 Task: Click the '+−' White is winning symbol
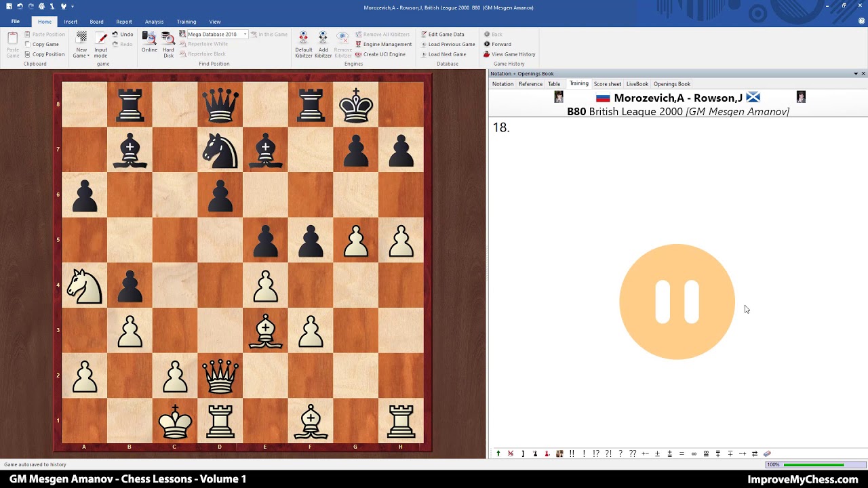[x=645, y=453]
